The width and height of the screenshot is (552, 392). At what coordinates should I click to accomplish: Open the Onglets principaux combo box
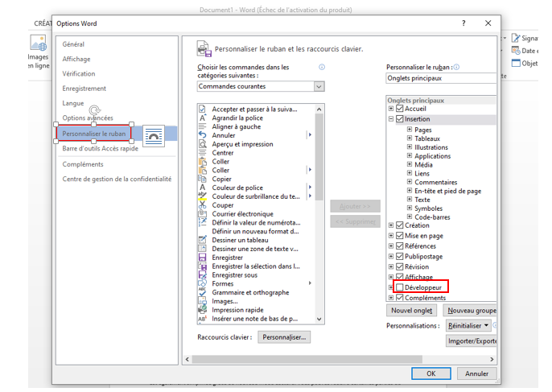441,78
